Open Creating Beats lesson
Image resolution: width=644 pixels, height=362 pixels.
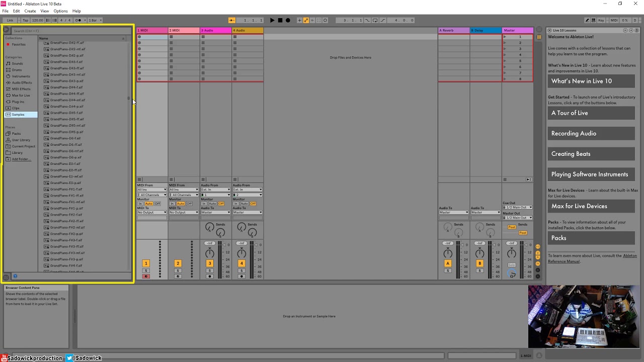[591, 154]
